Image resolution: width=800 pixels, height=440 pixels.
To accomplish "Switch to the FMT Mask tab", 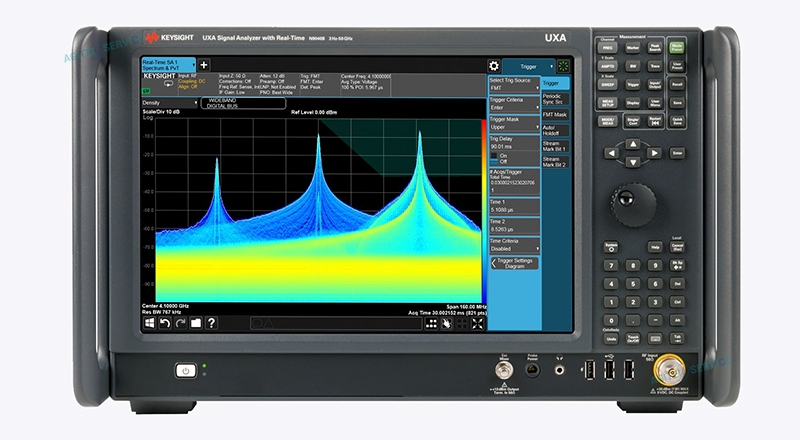I will (x=554, y=115).
